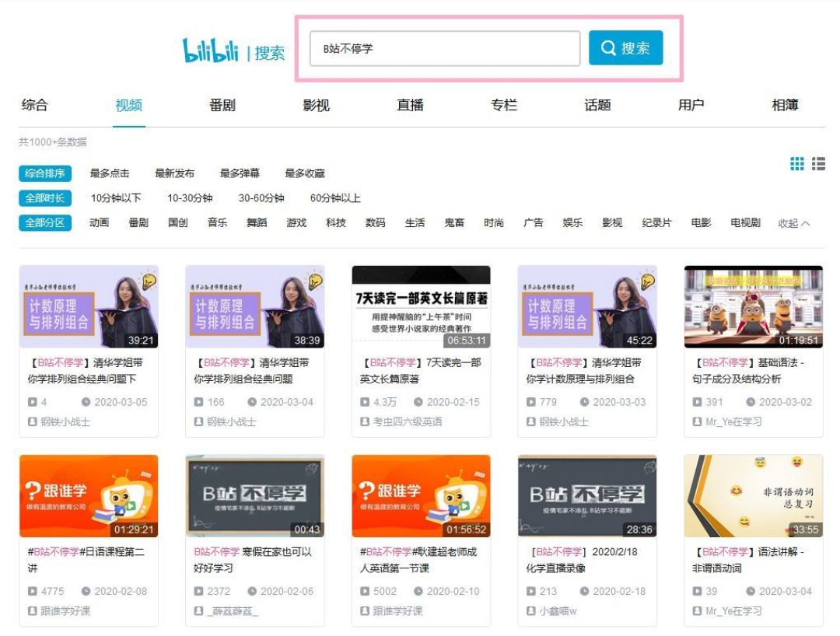840x636 pixels.
Task: Open uploader 考虫四六级英语
Action: (407, 422)
